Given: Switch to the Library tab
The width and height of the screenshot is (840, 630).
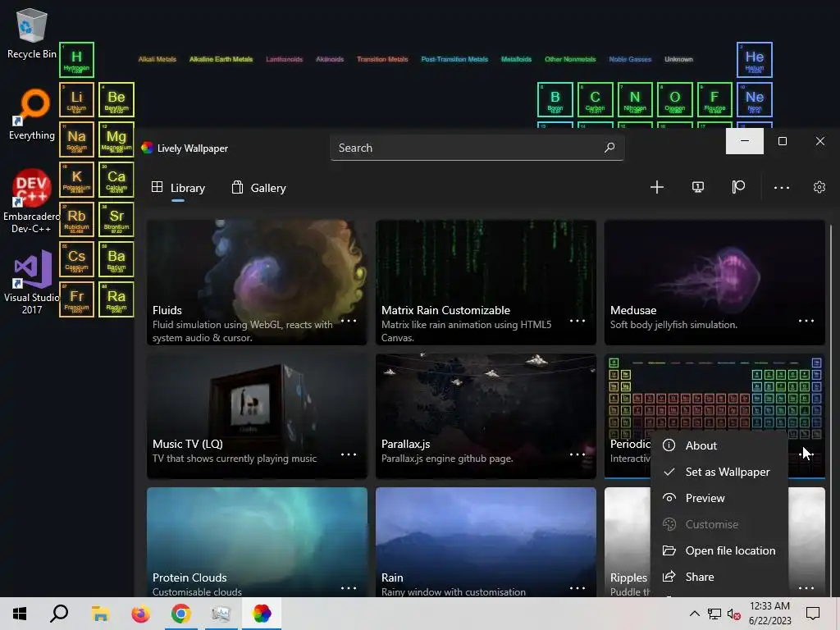Looking at the screenshot, I should coord(178,188).
